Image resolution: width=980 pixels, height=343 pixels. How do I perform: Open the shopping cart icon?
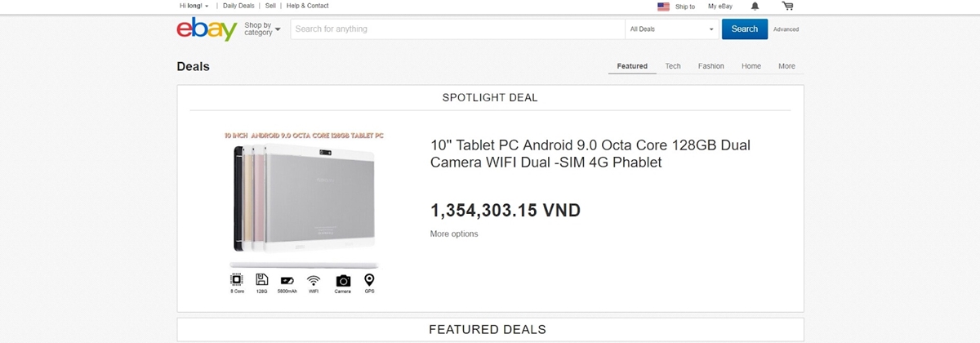(787, 6)
